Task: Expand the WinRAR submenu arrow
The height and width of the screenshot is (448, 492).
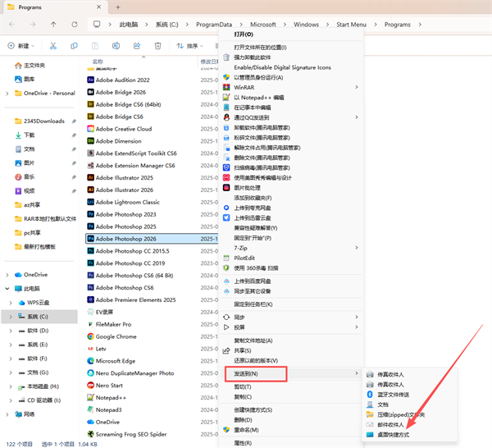Action: (x=357, y=87)
